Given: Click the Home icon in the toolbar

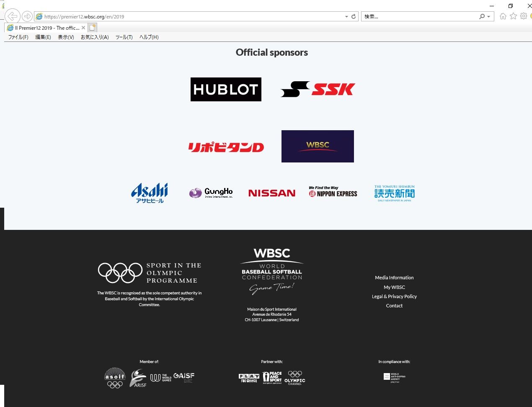Looking at the screenshot, I should coord(503,16).
